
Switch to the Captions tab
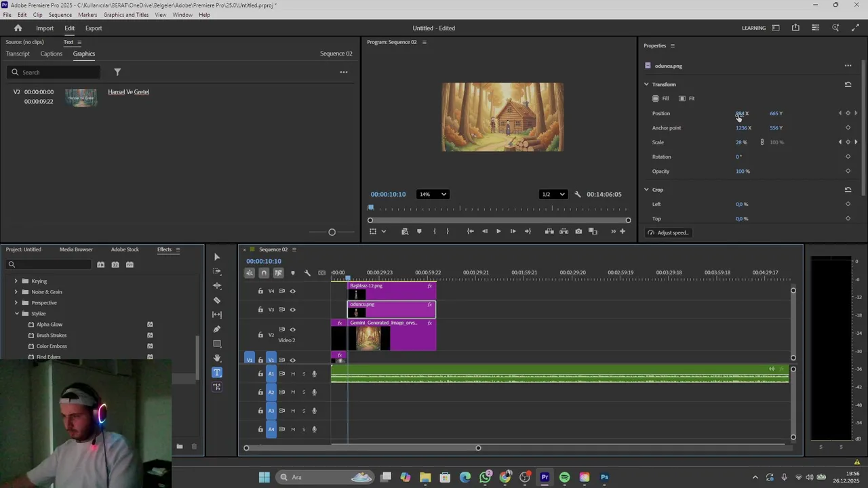[52, 54]
